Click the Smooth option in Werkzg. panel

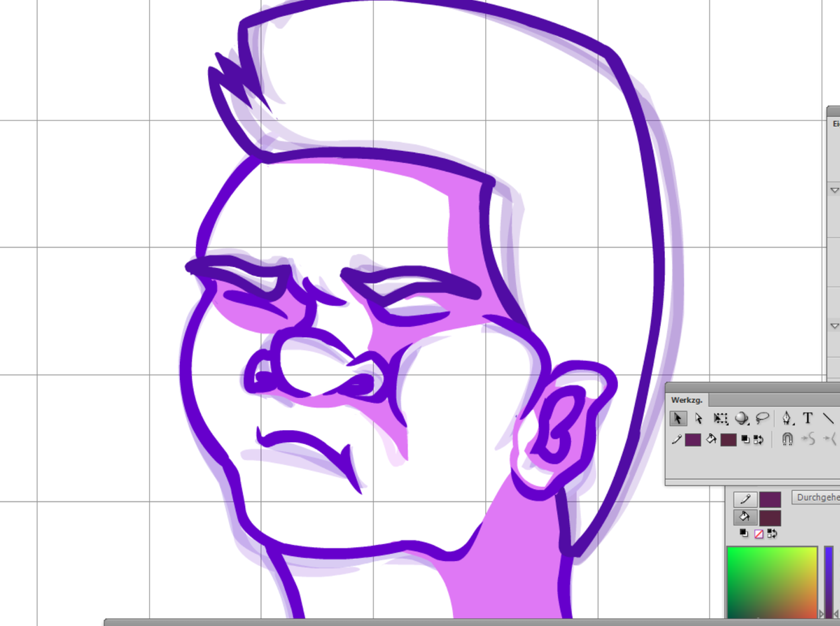808,440
